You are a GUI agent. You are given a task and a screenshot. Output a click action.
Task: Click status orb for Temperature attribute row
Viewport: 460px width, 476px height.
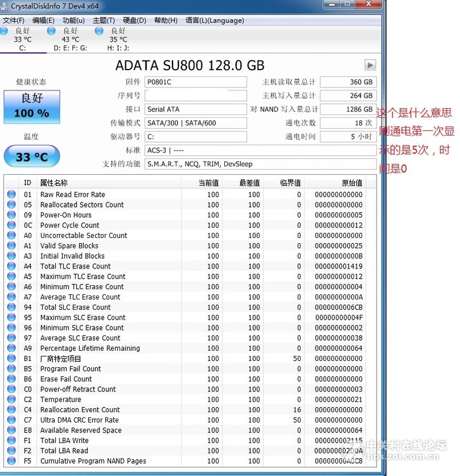point(11,399)
